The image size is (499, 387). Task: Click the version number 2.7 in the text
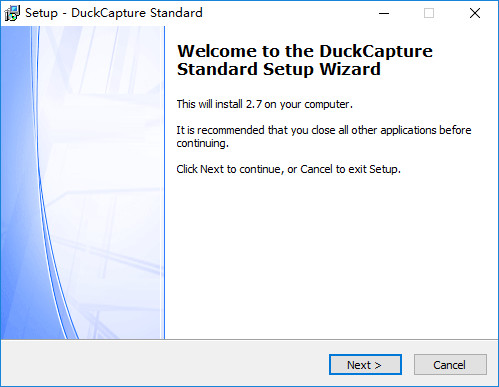point(254,104)
